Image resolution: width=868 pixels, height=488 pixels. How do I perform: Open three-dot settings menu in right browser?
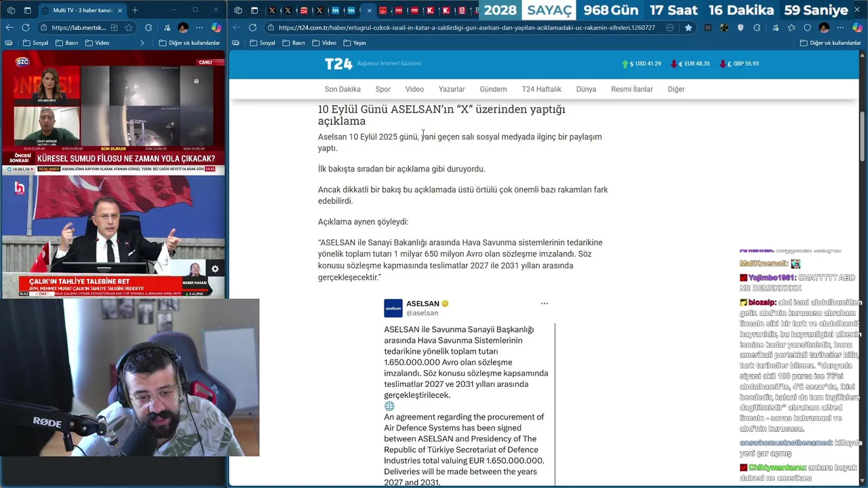841,28
